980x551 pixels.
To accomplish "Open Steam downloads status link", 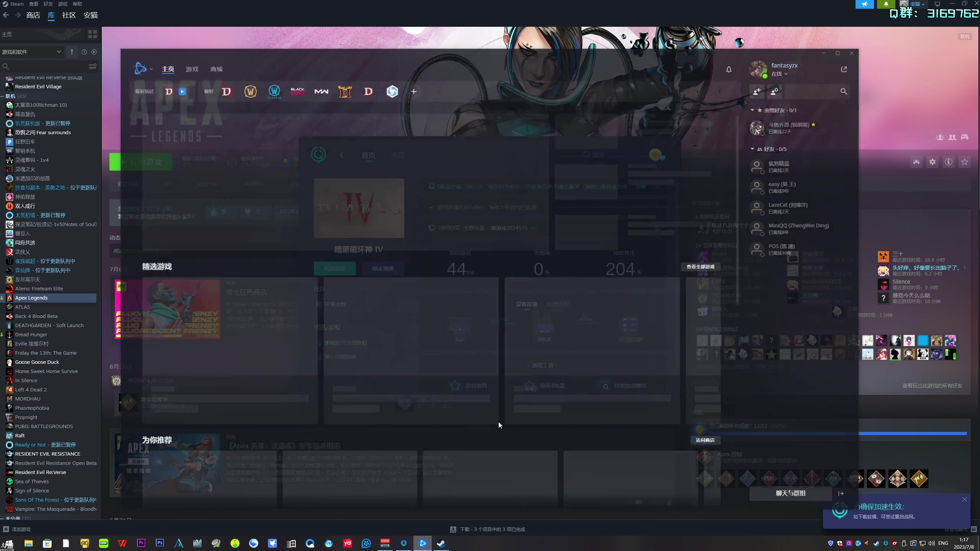I will coord(487,529).
